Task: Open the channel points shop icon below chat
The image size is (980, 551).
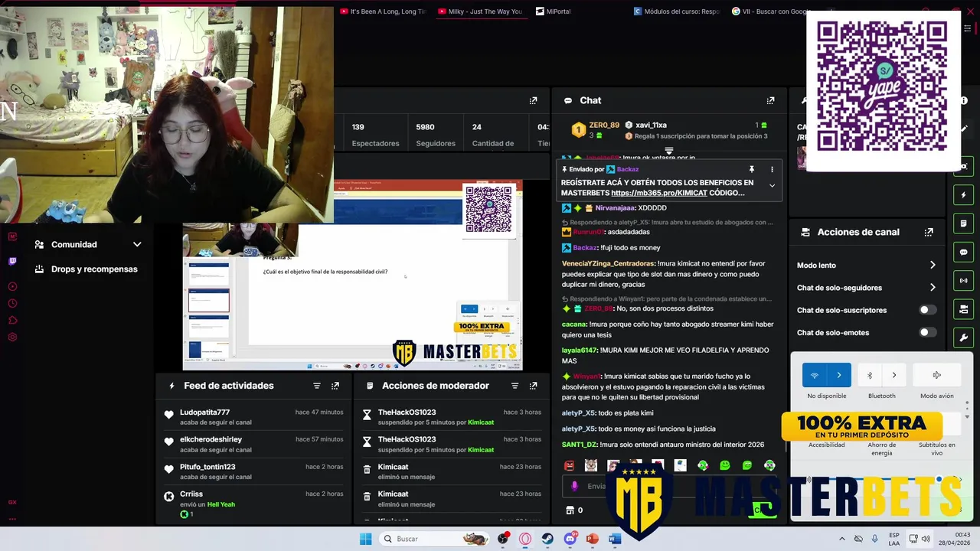Action: point(569,510)
